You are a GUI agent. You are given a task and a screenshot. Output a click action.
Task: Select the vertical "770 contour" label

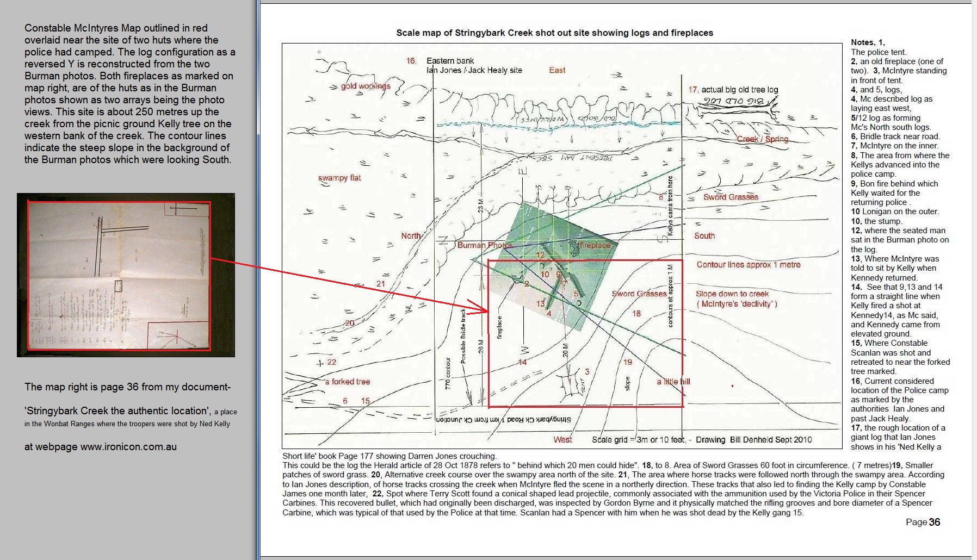[x=448, y=373]
